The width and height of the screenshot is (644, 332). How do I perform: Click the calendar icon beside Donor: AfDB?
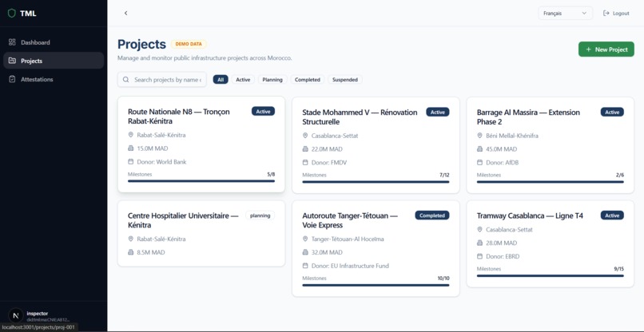pyautogui.click(x=479, y=163)
